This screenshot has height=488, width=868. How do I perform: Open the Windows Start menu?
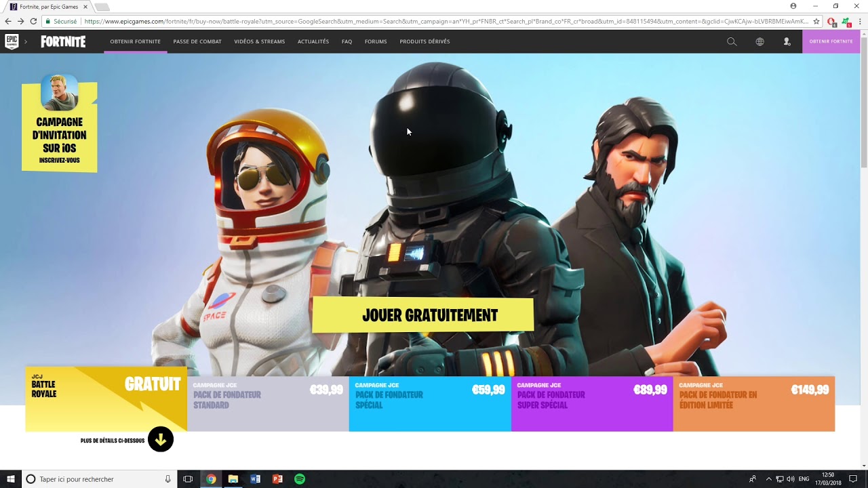[11, 479]
